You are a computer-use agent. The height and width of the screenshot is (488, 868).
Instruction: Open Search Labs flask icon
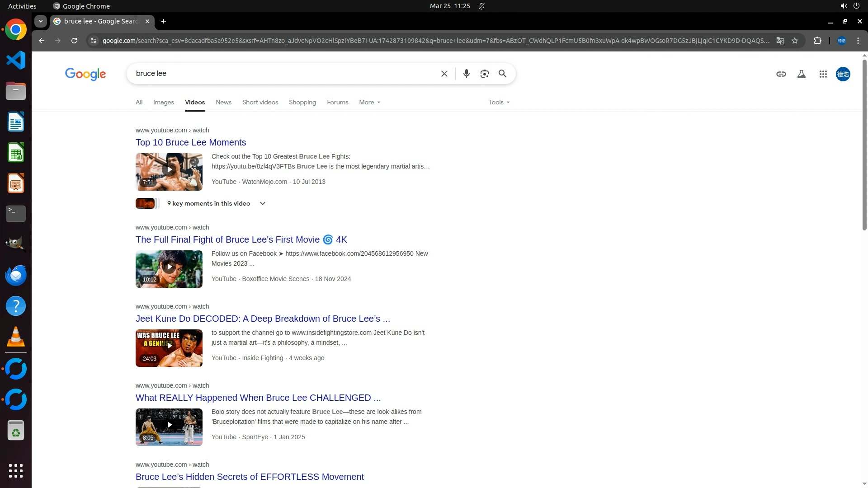pos(801,74)
